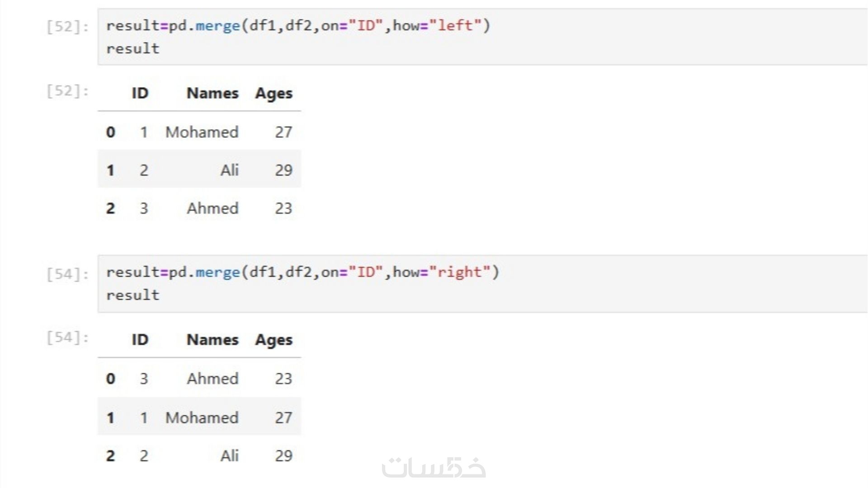The image size is (868, 488).
Task: Select the Mohamed cell in the left-merge table
Action: pyautogui.click(x=202, y=132)
